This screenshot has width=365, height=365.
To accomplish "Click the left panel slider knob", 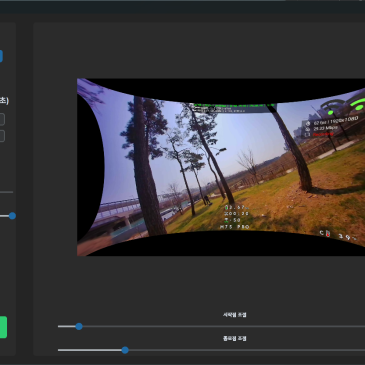I will pos(12,216).
